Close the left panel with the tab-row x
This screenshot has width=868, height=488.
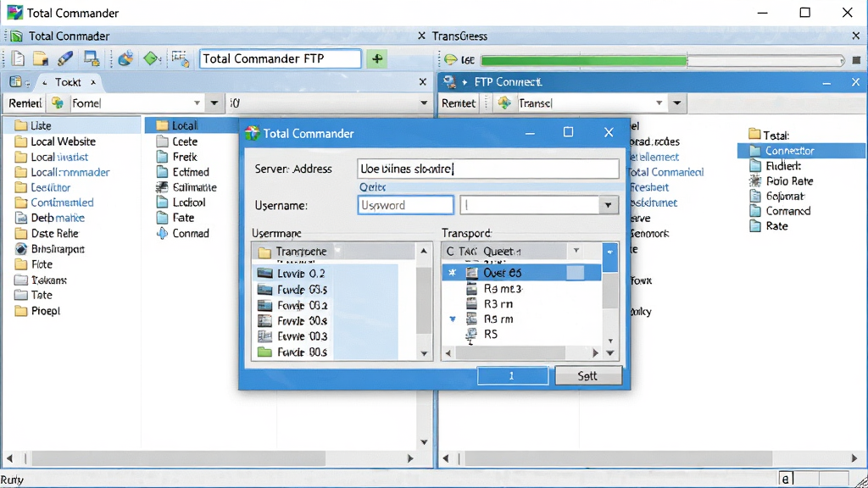422,82
